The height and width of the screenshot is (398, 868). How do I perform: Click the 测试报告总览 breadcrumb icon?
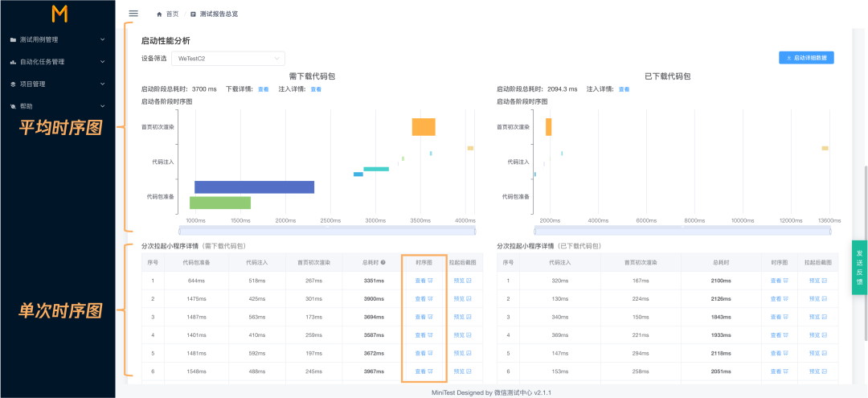(x=193, y=14)
